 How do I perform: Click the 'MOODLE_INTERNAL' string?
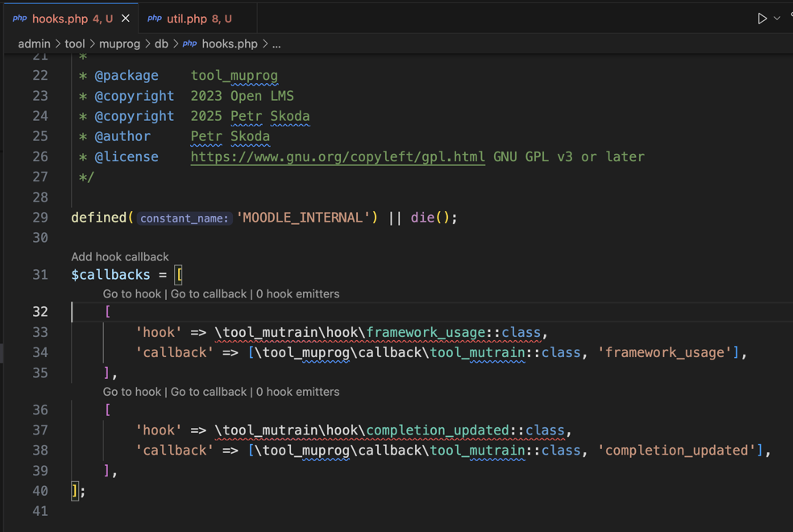[x=303, y=218]
